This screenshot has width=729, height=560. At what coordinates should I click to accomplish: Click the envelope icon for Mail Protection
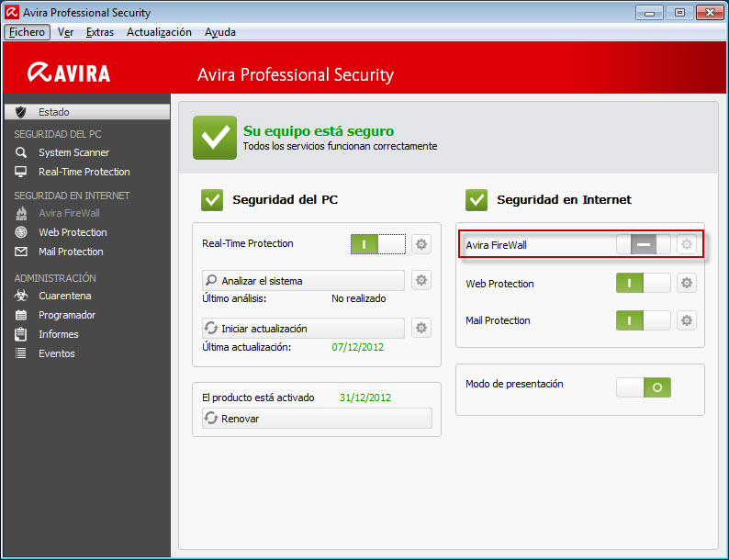pyautogui.click(x=21, y=252)
